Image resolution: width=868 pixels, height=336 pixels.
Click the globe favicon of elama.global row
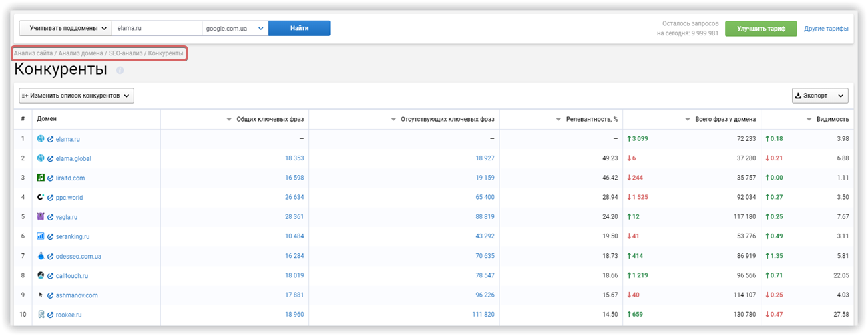coord(41,158)
